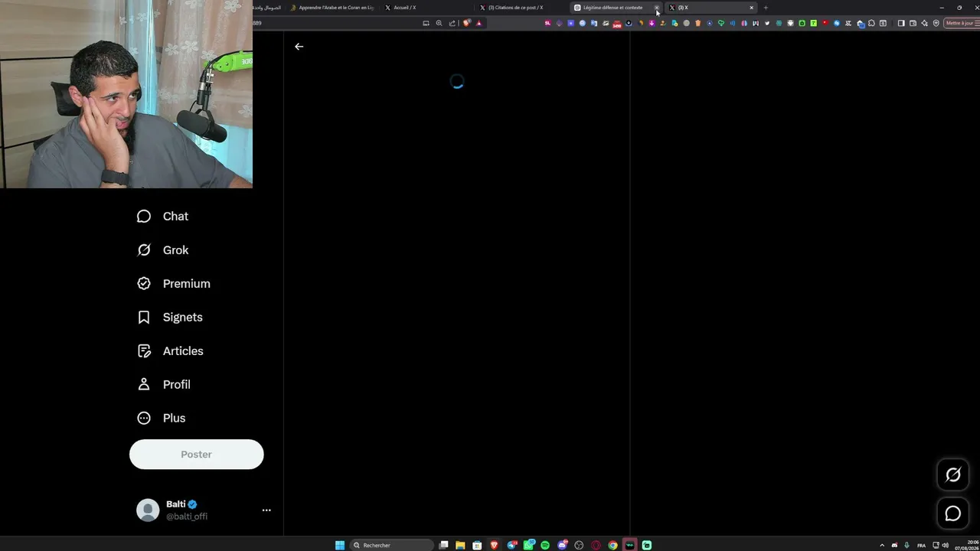
Task: Open the Balti account avatar
Action: point(148,510)
